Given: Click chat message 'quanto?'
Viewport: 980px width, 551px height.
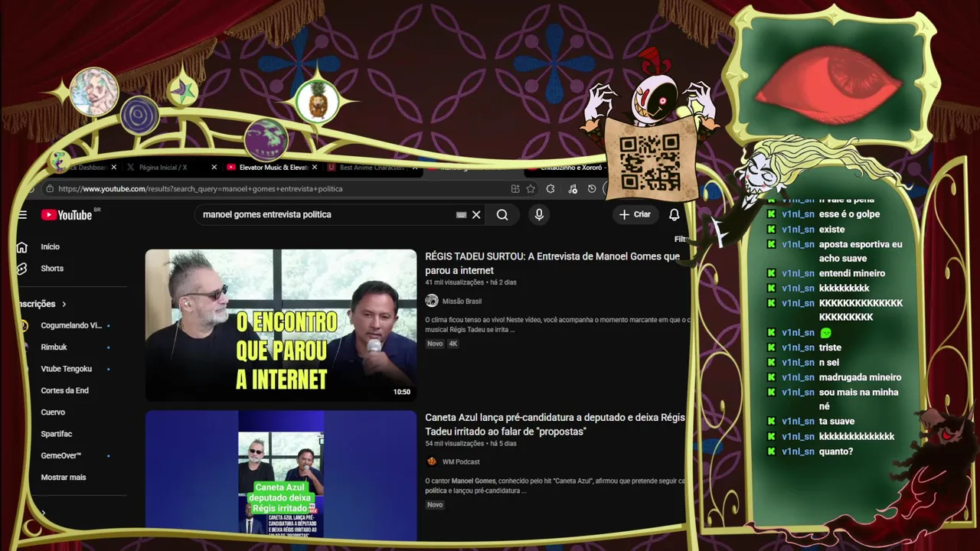Looking at the screenshot, I should tap(836, 452).
